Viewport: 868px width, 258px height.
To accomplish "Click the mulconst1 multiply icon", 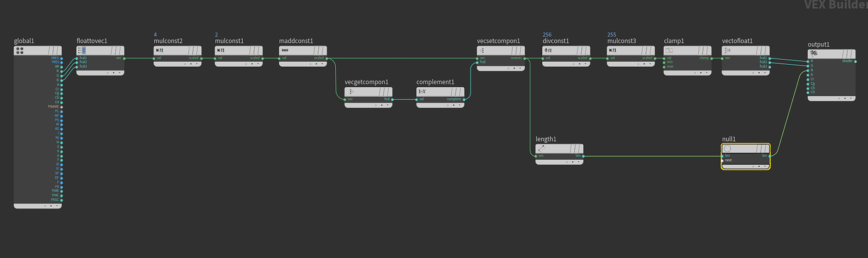I will (x=221, y=50).
